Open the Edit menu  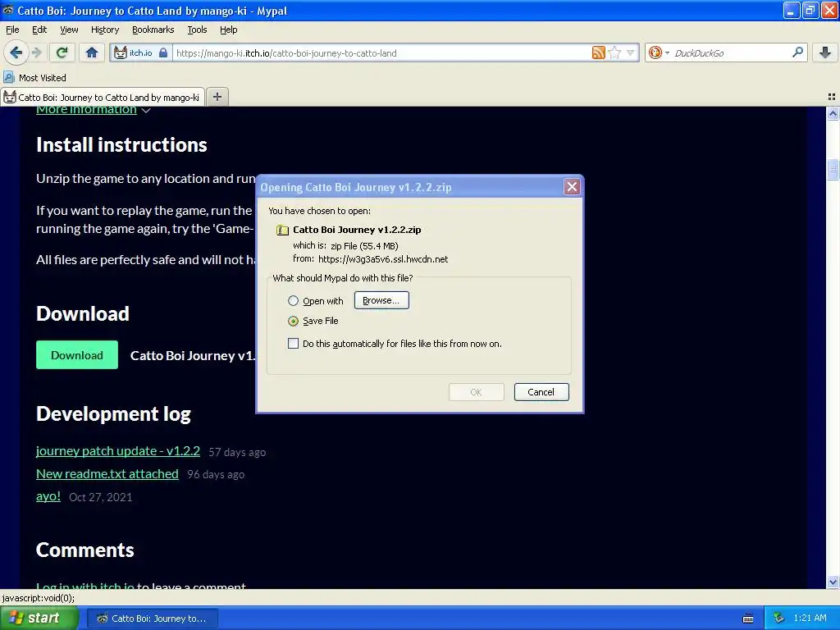pos(39,30)
